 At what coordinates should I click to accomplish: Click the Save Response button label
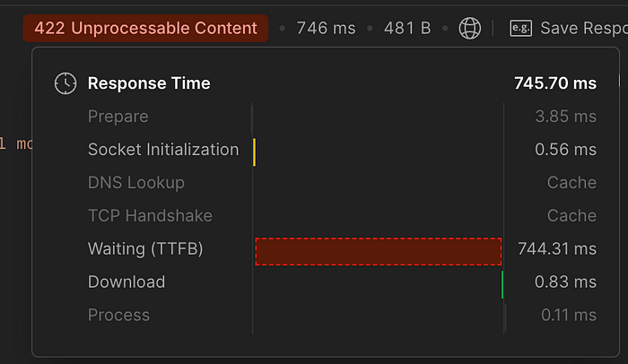pos(584,28)
